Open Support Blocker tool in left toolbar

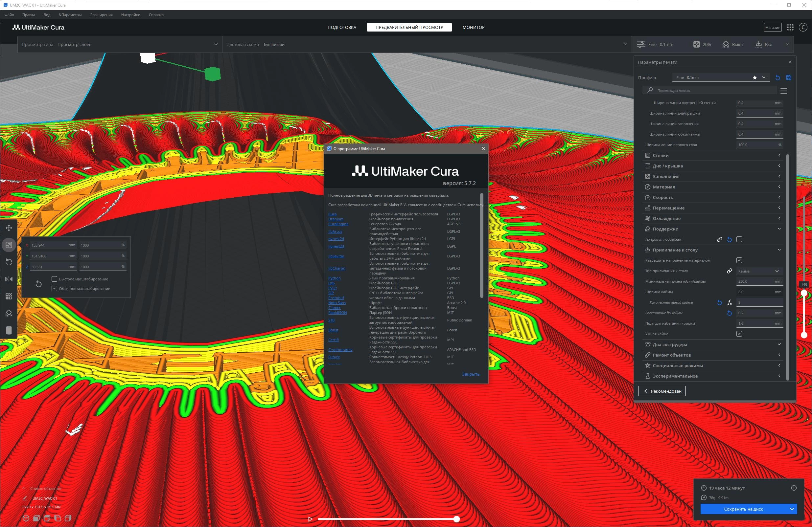point(9,313)
